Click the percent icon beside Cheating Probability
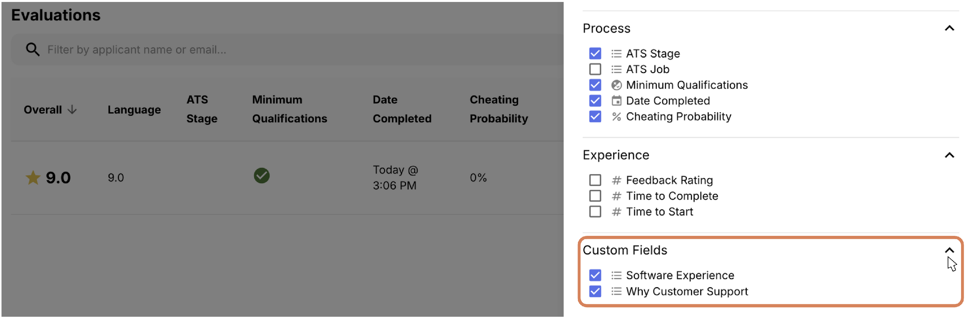980x320 pixels. click(616, 117)
